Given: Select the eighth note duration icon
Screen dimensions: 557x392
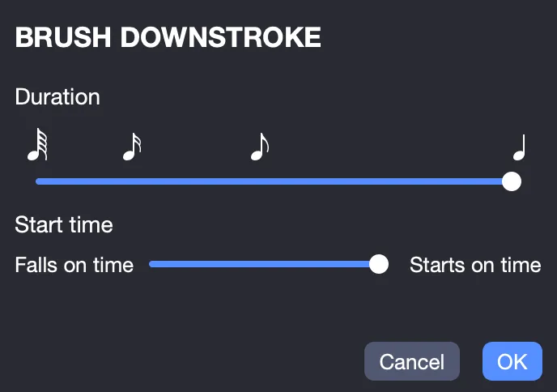Looking at the screenshot, I should [260, 147].
